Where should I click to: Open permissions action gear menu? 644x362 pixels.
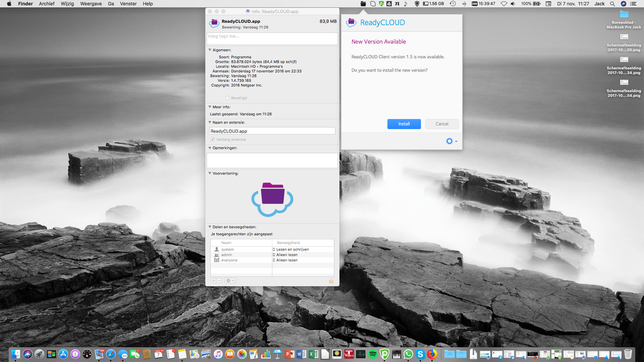point(230,281)
